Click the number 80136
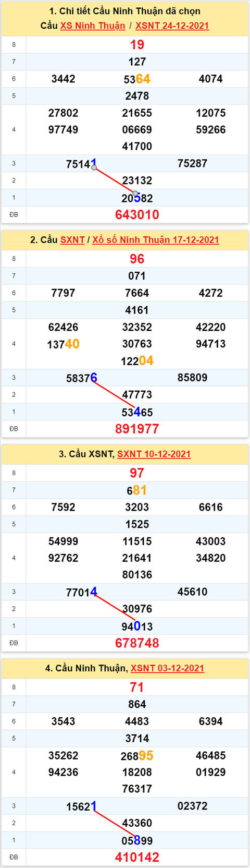The width and height of the screenshot is (250, 868). 137,575
